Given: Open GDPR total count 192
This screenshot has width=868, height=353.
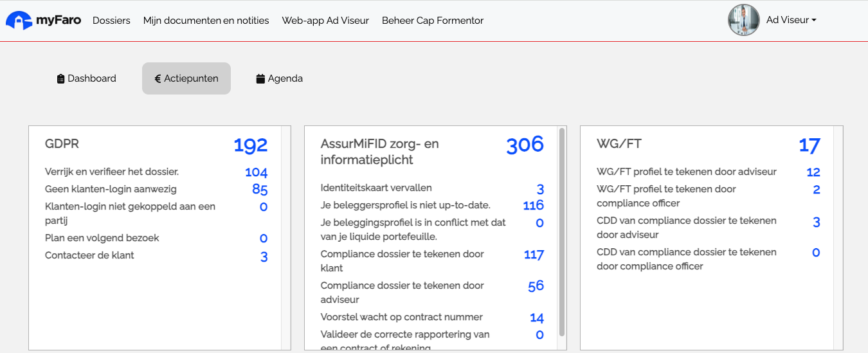Looking at the screenshot, I should [251, 145].
